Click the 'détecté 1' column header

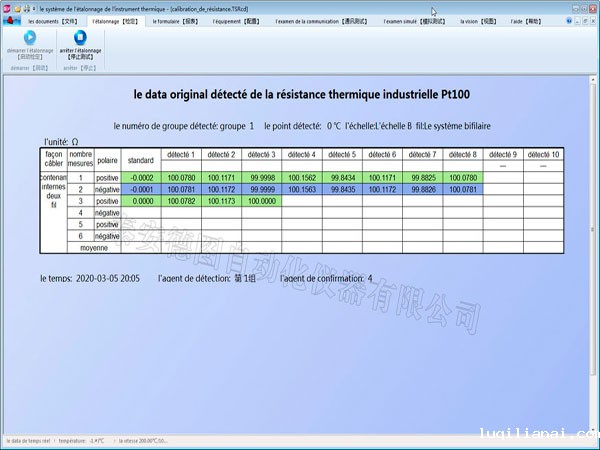tap(181, 155)
